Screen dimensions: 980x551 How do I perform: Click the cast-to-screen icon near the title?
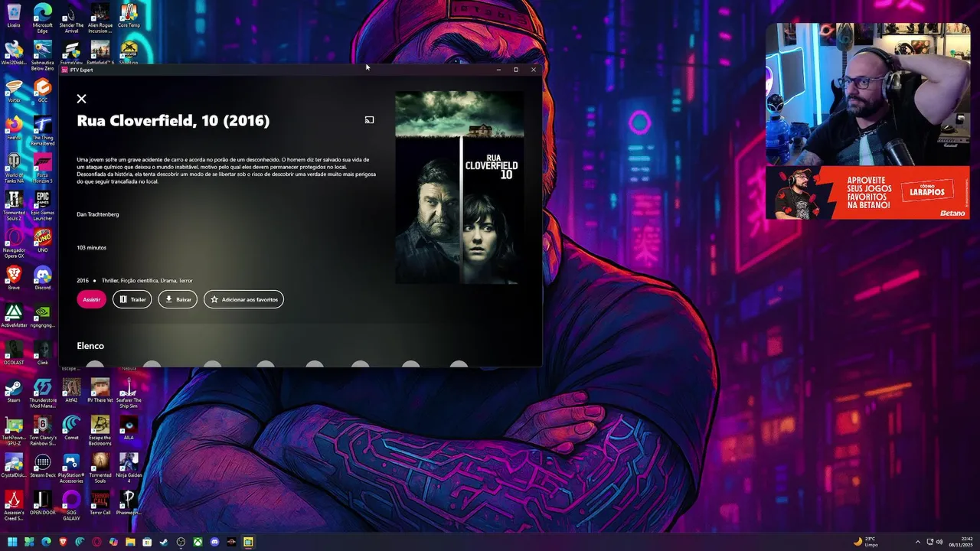(369, 120)
